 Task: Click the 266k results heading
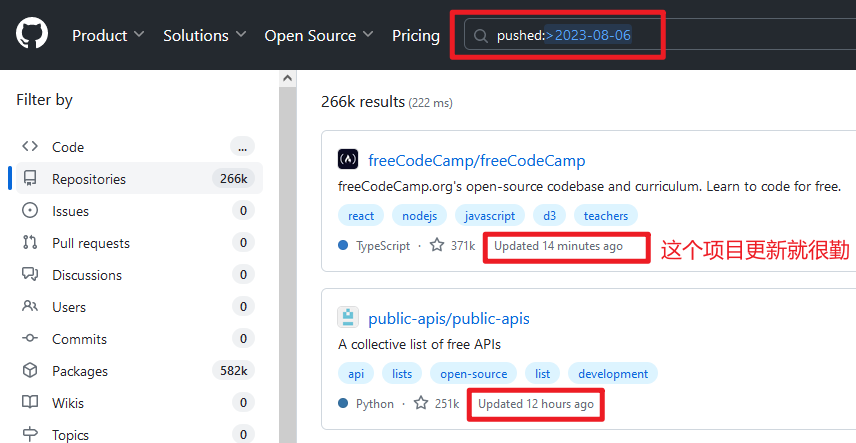(363, 102)
